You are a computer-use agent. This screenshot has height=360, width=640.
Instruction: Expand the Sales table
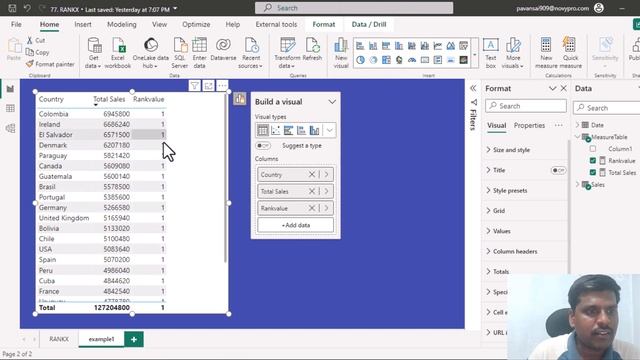(x=578, y=184)
